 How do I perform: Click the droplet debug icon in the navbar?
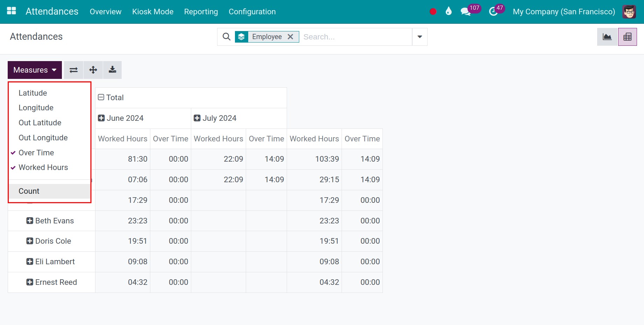click(x=449, y=11)
